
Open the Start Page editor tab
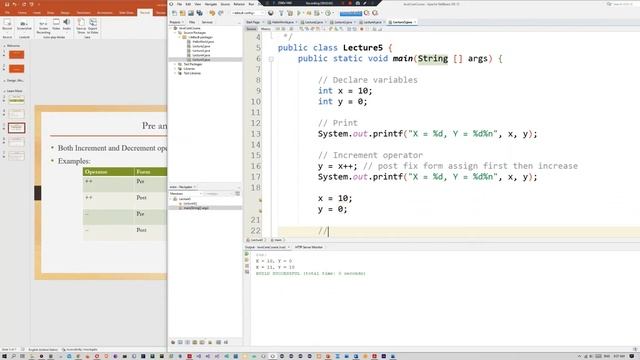[253, 22]
